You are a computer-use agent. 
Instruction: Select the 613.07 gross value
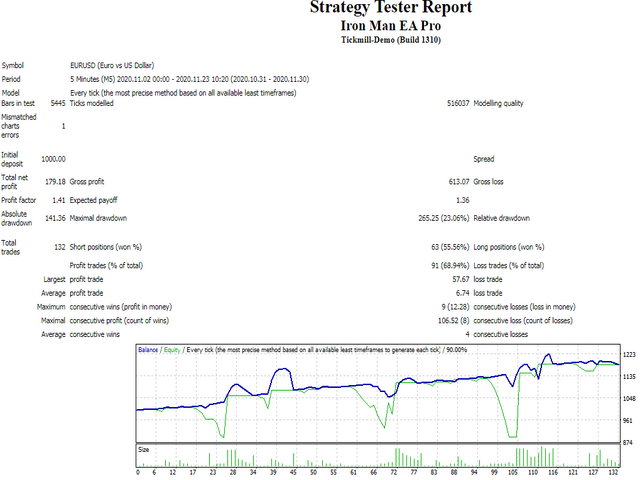[459, 182]
